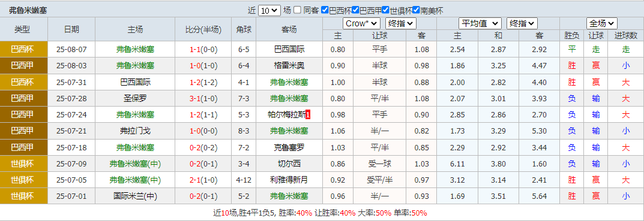Open away team 巴西国际 in 25-08-07 row
Image resolution: width=644 pixels, height=221 pixels.
289,50
